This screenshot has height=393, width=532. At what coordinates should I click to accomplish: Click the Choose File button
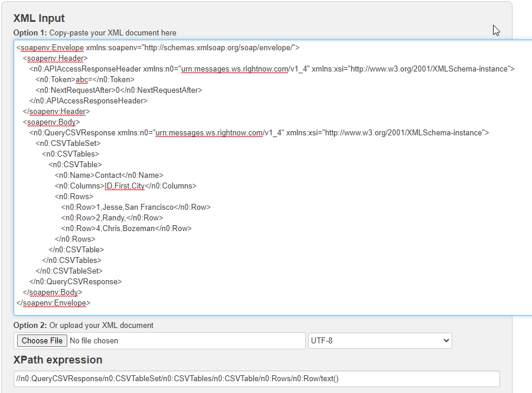tap(41, 340)
